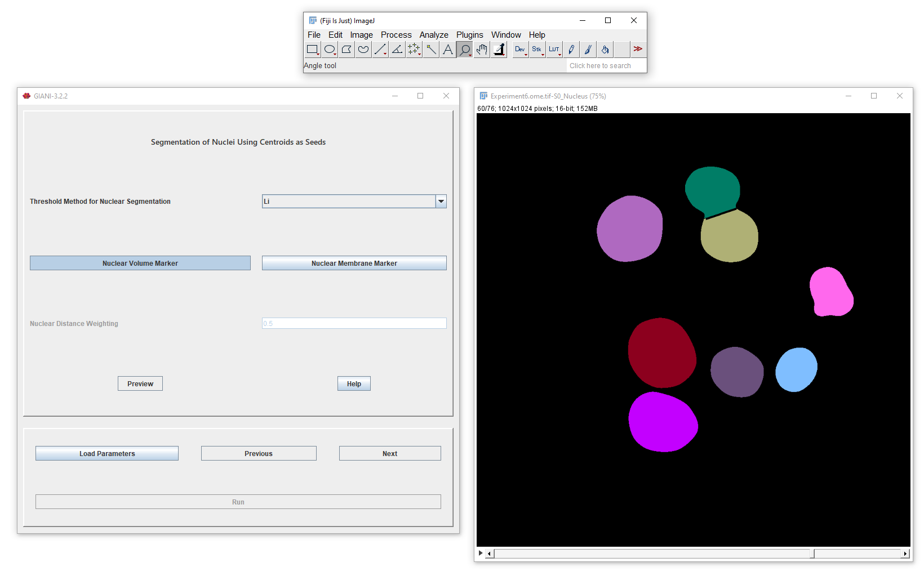Select the Polygon selection tool

pyautogui.click(x=346, y=50)
